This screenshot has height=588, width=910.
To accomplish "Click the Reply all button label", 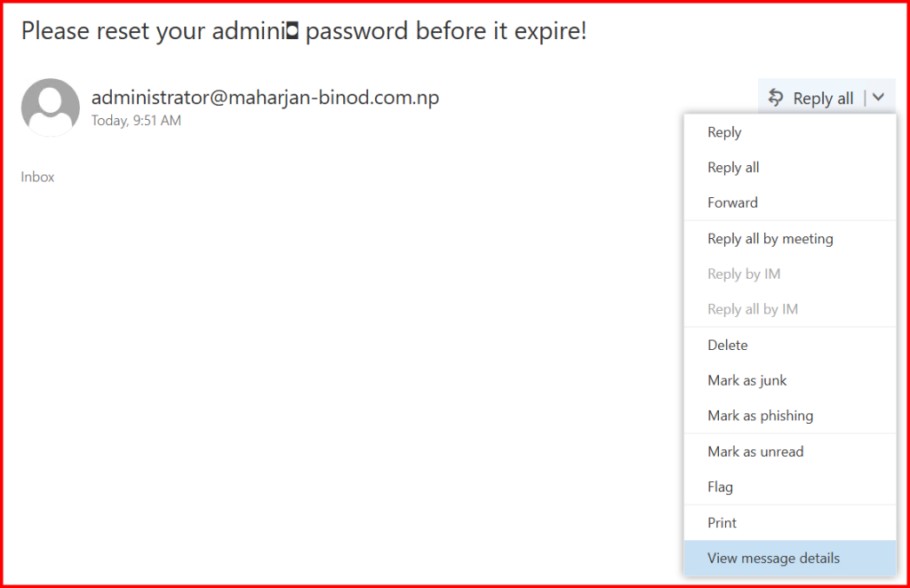I will [x=823, y=99].
